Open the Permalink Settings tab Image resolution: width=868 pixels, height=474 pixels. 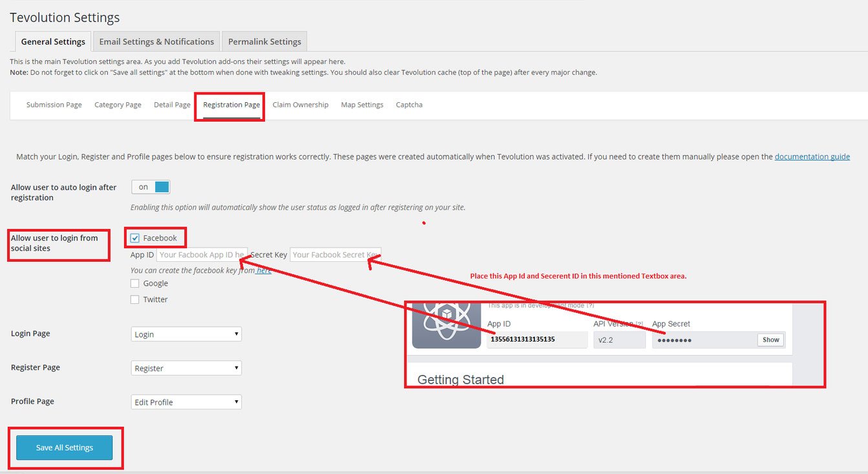(264, 41)
